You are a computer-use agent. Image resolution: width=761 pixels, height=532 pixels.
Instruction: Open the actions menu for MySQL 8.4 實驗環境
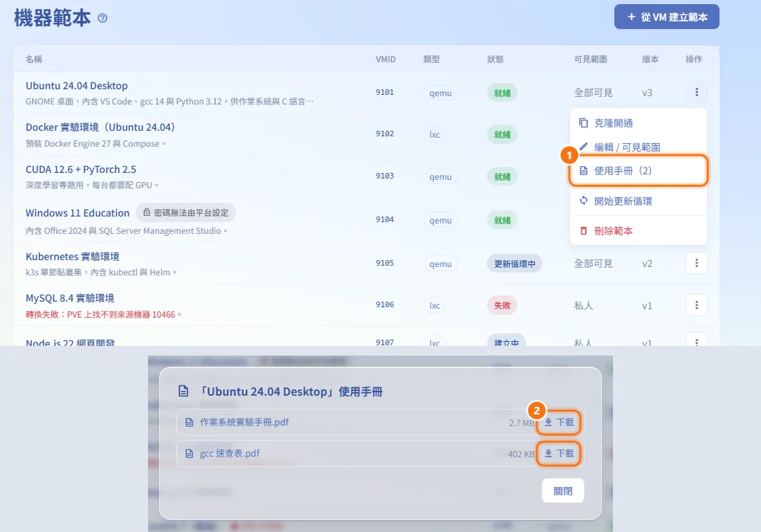coord(697,305)
